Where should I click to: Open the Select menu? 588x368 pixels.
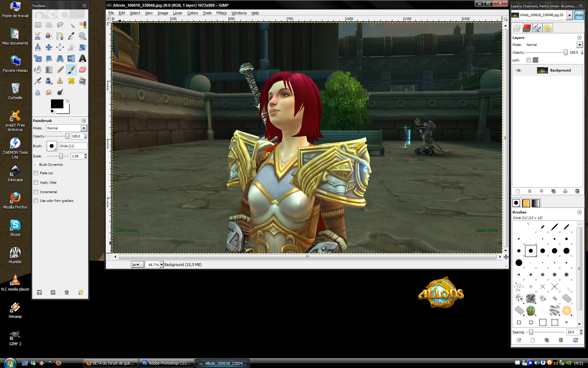(x=135, y=13)
